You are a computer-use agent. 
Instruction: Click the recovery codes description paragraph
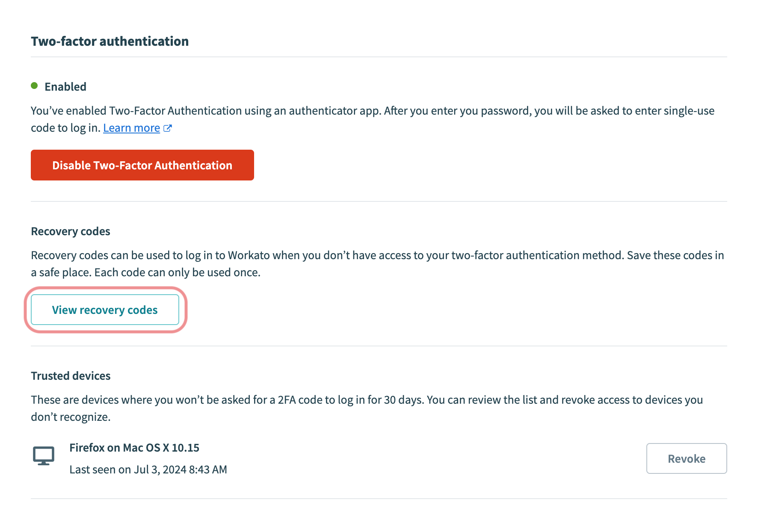tap(376, 263)
